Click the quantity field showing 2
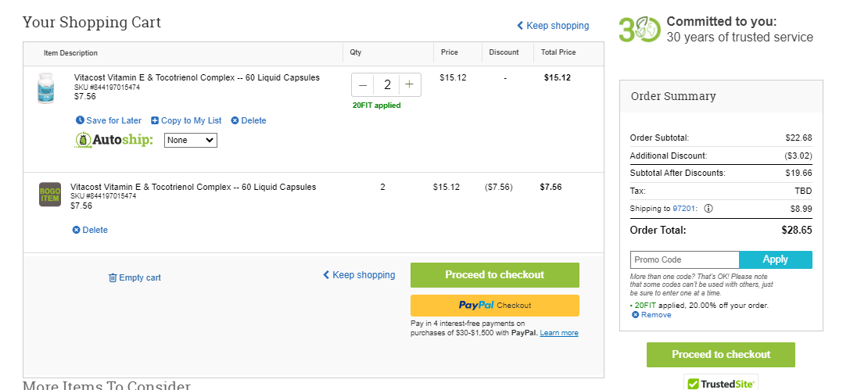Screen dimensions: 868x390 click(x=387, y=84)
